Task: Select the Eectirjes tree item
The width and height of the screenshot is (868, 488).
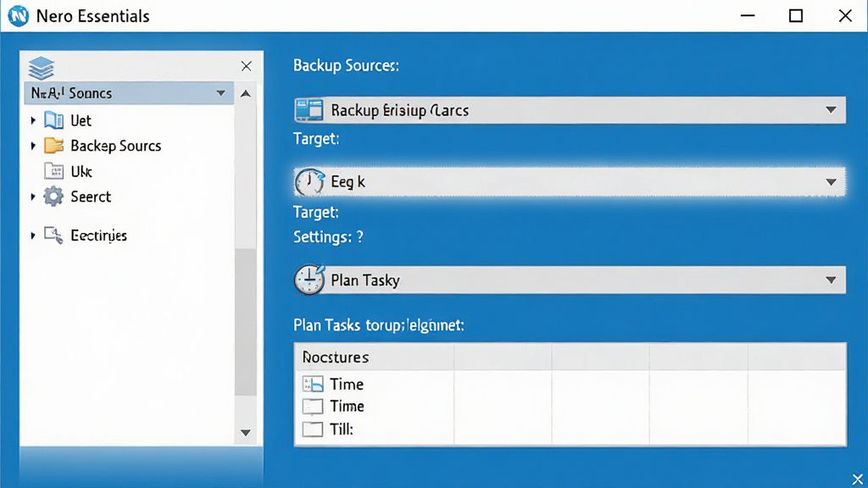Action: click(x=98, y=236)
